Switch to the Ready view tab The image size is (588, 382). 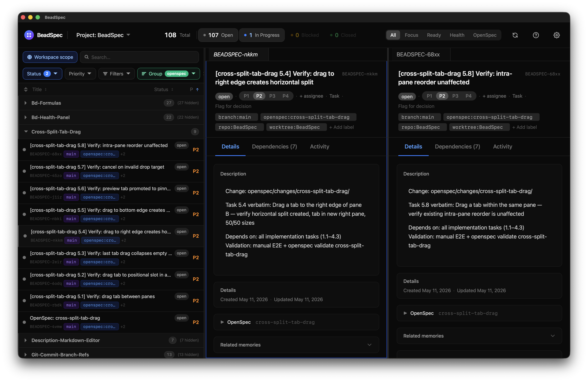click(434, 35)
